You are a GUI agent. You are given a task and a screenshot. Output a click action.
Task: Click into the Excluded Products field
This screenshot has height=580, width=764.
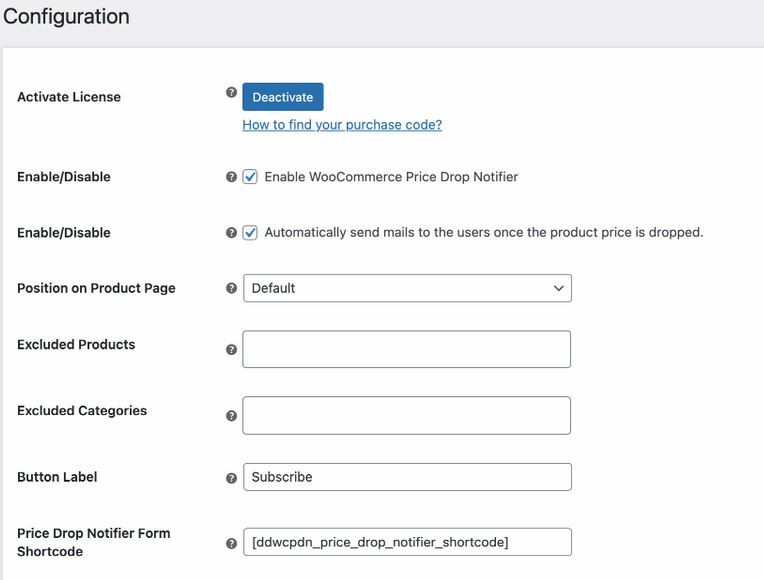pyautogui.click(x=406, y=349)
